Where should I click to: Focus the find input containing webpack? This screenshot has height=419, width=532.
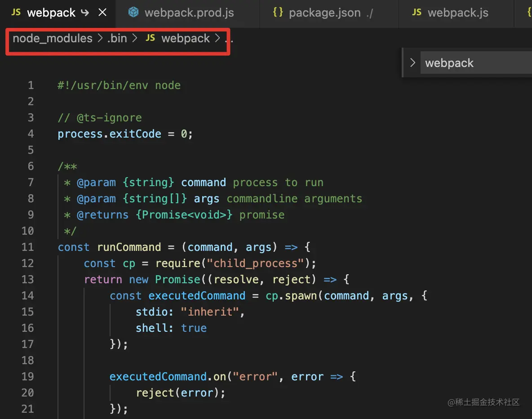tap(476, 62)
